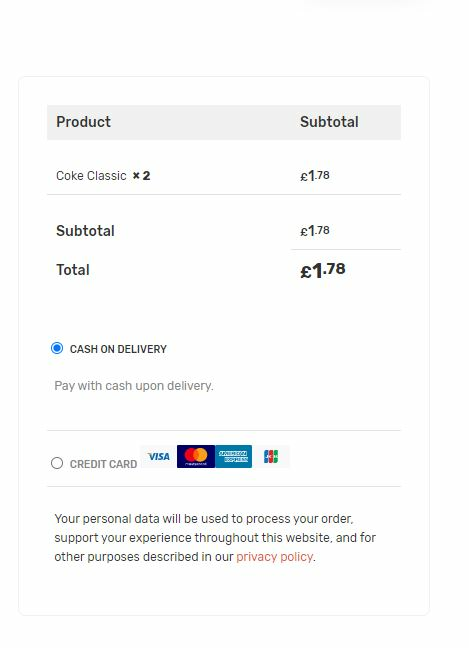Click the Total row label
The image size is (469, 648).
(x=73, y=269)
